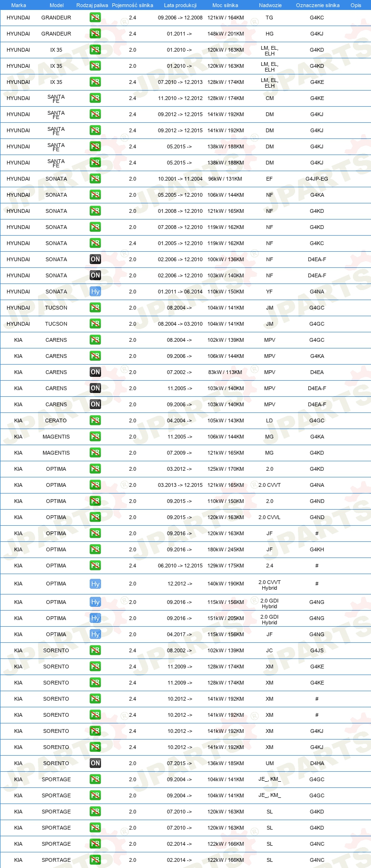
Task: Click engine code cell G4JS
Action: pyautogui.click(x=317, y=650)
